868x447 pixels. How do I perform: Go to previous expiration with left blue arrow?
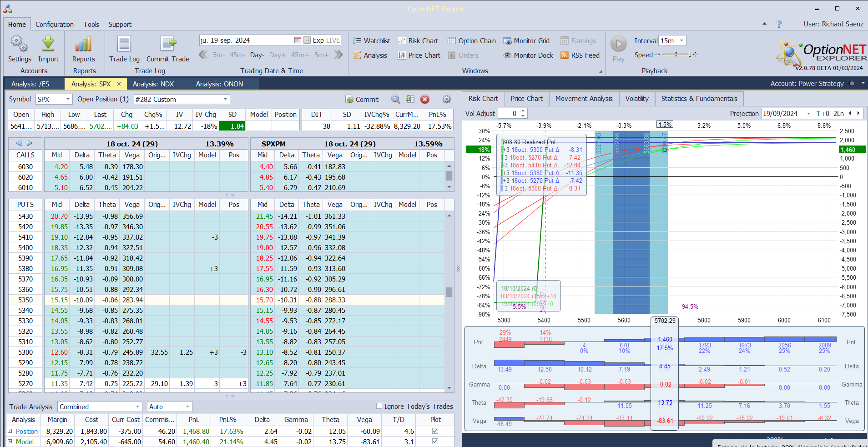coord(19,143)
